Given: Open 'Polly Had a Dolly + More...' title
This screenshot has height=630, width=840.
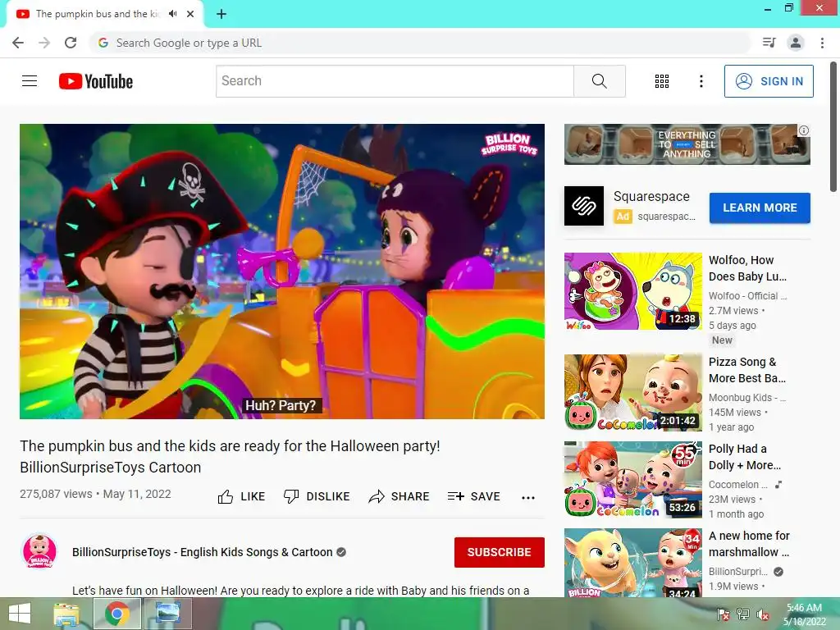Looking at the screenshot, I should (745, 457).
